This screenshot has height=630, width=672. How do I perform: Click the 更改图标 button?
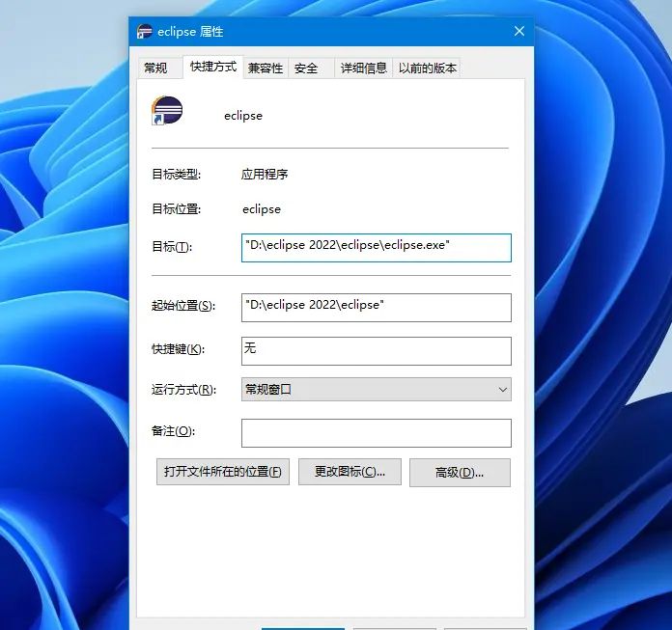tap(350, 472)
